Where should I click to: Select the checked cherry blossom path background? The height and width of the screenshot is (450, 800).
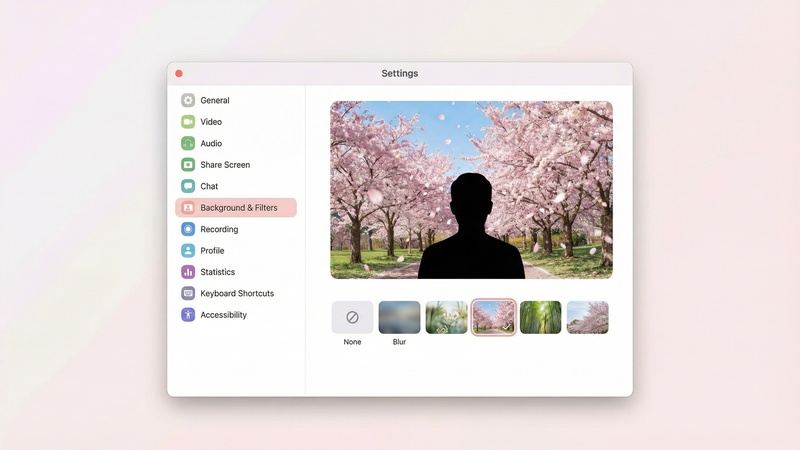click(x=493, y=317)
